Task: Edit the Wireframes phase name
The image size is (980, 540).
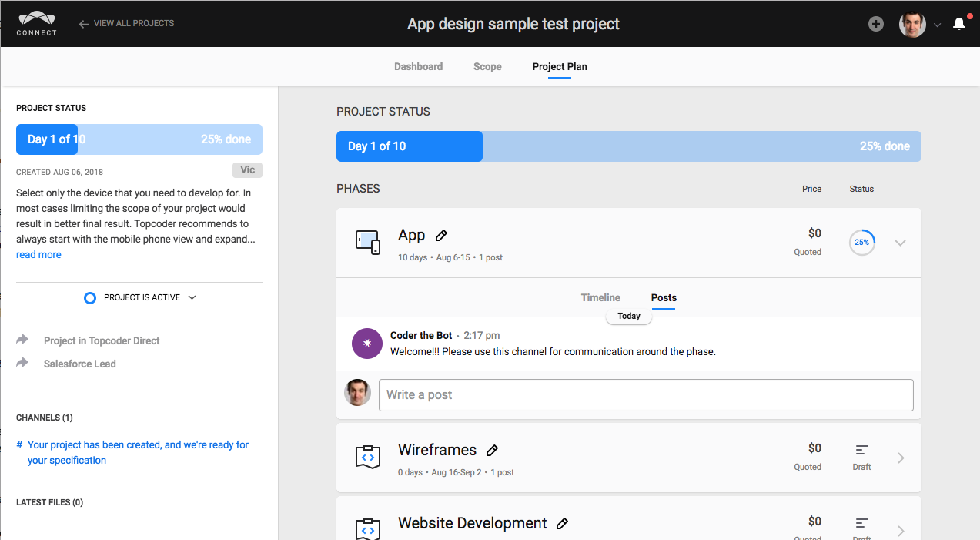Action: [493, 451]
